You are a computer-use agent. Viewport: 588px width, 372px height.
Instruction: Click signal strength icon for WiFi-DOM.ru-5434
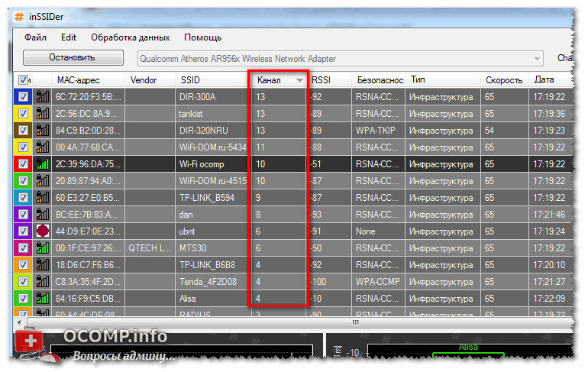(42, 147)
